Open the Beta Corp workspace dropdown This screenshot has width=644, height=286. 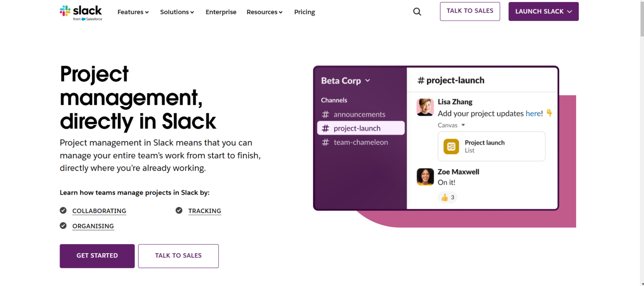pos(345,81)
